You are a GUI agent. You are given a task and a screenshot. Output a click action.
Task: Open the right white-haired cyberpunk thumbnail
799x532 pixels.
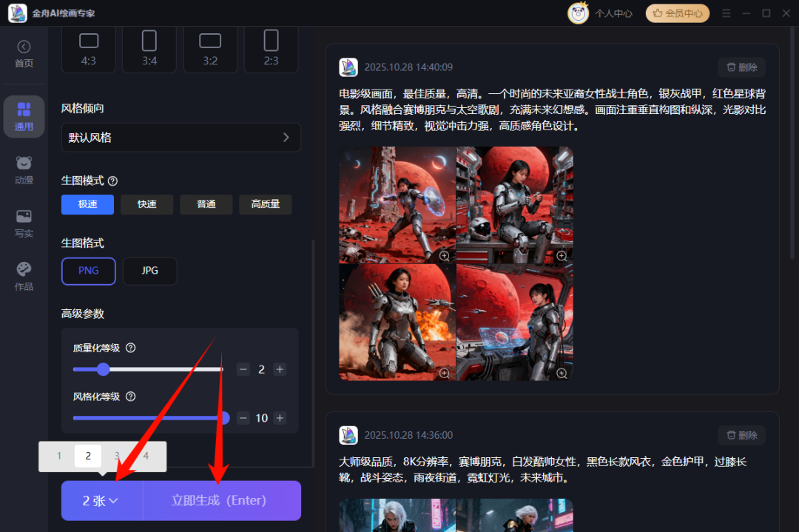tap(515, 516)
